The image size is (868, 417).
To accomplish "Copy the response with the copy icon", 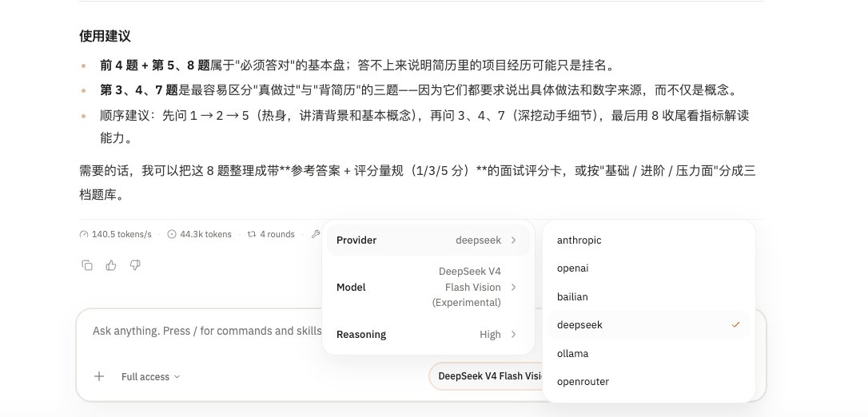I will coord(87,265).
